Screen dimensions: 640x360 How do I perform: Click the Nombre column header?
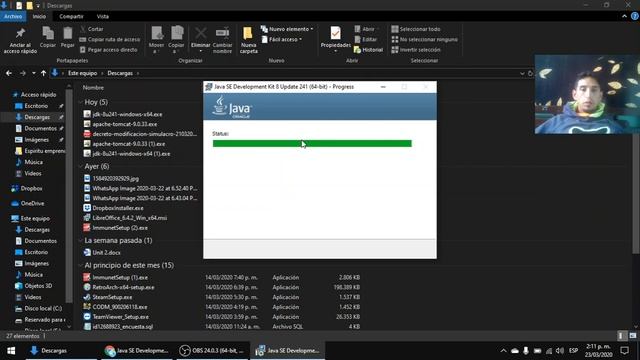click(x=93, y=88)
